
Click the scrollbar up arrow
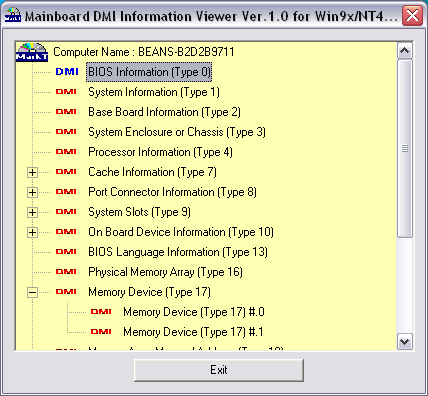(x=405, y=51)
